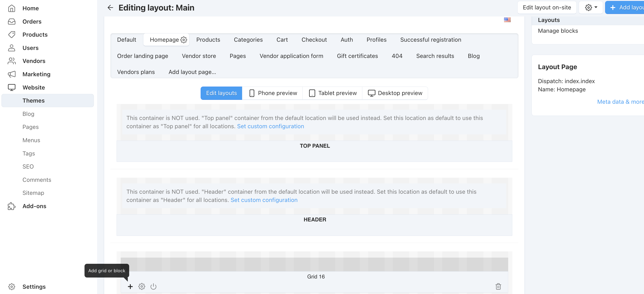Open Blog in Website submenu
Viewport: 644px width, 294px height.
click(28, 114)
